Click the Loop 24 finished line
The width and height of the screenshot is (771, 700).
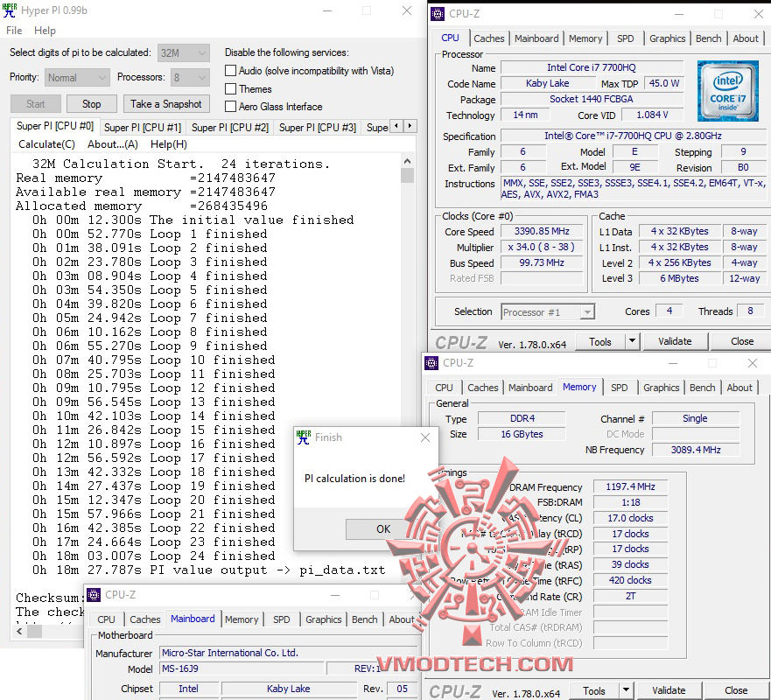coord(153,556)
